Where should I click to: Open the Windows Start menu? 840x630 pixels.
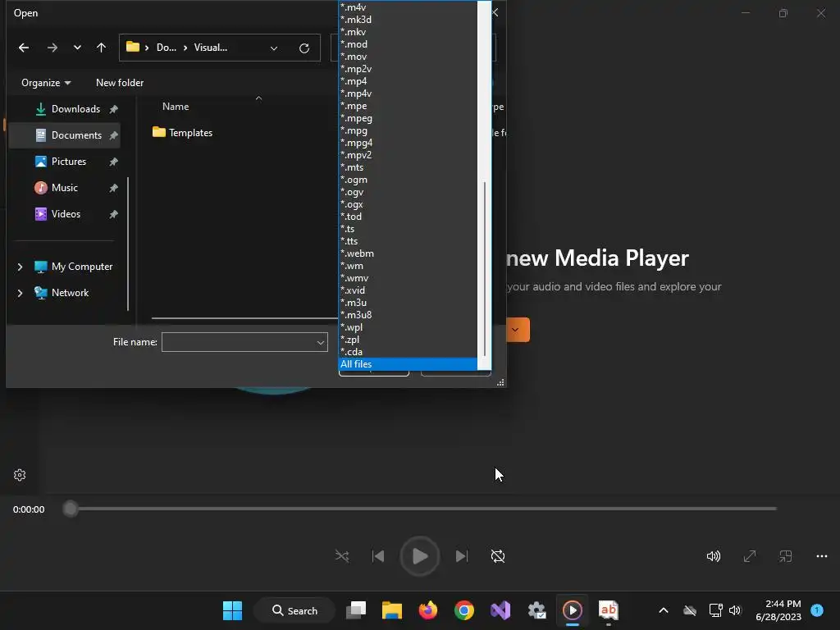[232, 610]
